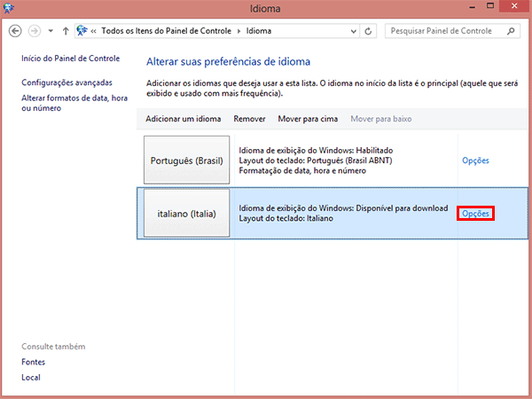Expand the address bar history dropdown
This screenshot has height=399, width=532.
(353, 31)
